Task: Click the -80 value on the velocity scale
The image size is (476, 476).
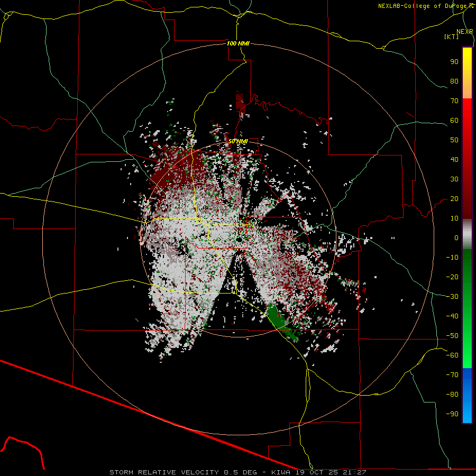Action: (x=452, y=395)
